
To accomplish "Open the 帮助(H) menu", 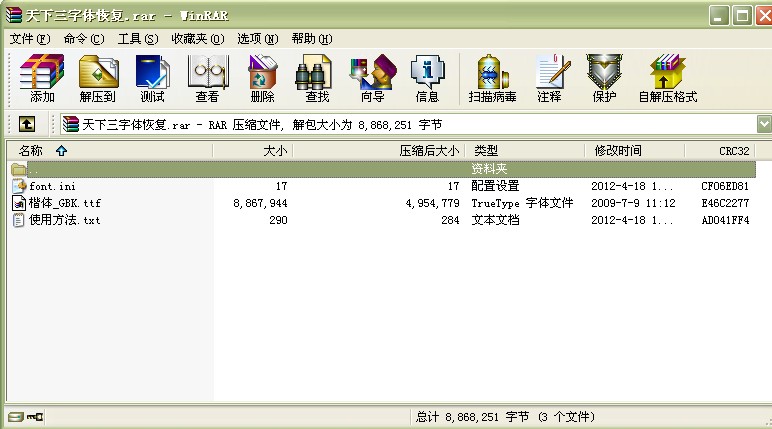I will tap(312, 38).
